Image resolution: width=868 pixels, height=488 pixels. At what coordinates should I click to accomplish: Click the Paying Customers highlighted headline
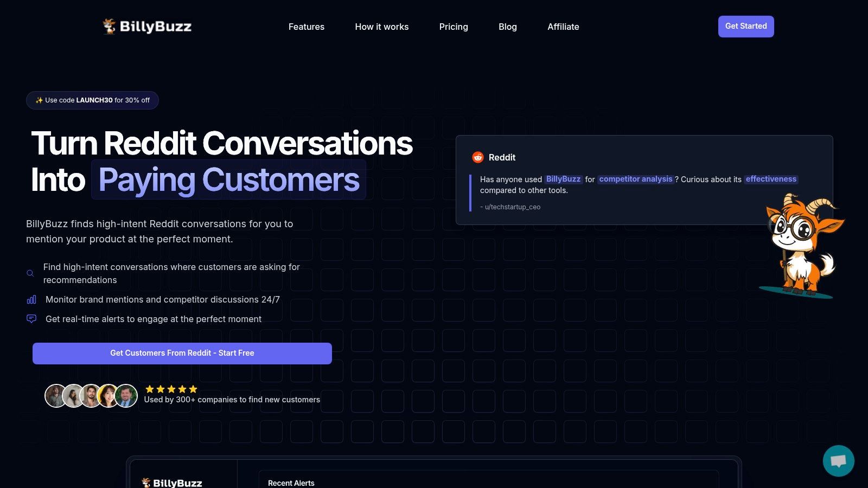[x=228, y=179]
